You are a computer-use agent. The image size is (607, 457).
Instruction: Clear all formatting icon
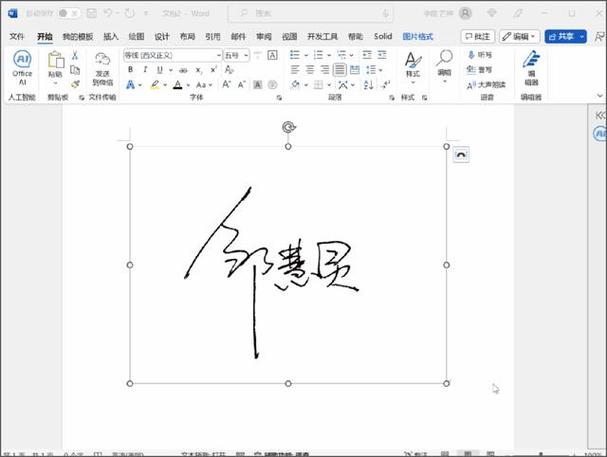(x=229, y=70)
